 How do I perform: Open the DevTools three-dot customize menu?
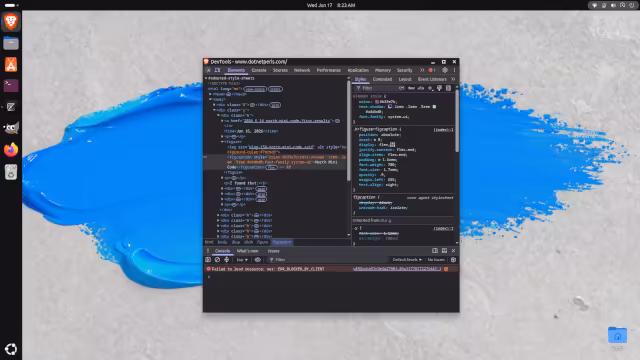click(x=454, y=70)
